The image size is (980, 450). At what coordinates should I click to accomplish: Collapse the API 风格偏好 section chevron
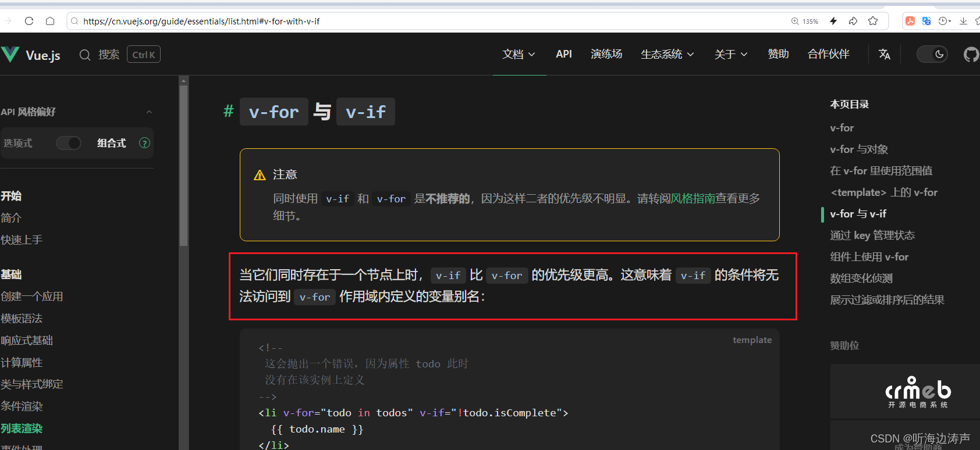pyautogui.click(x=149, y=112)
